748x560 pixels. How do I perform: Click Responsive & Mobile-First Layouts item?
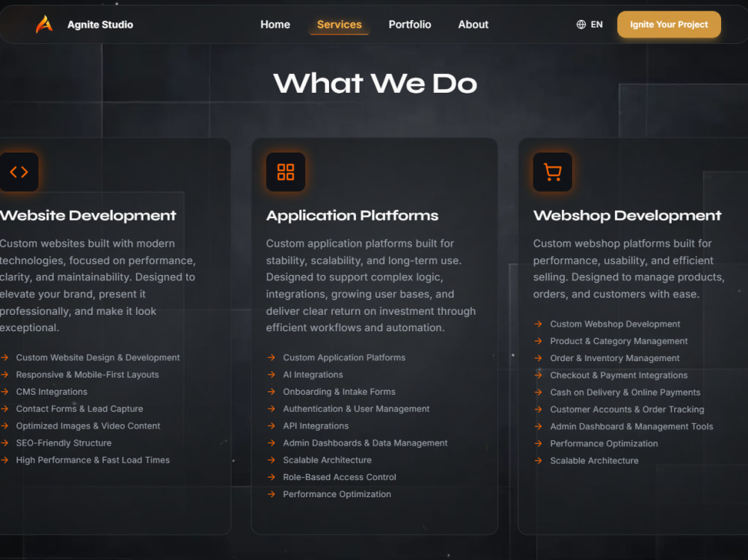point(88,375)
